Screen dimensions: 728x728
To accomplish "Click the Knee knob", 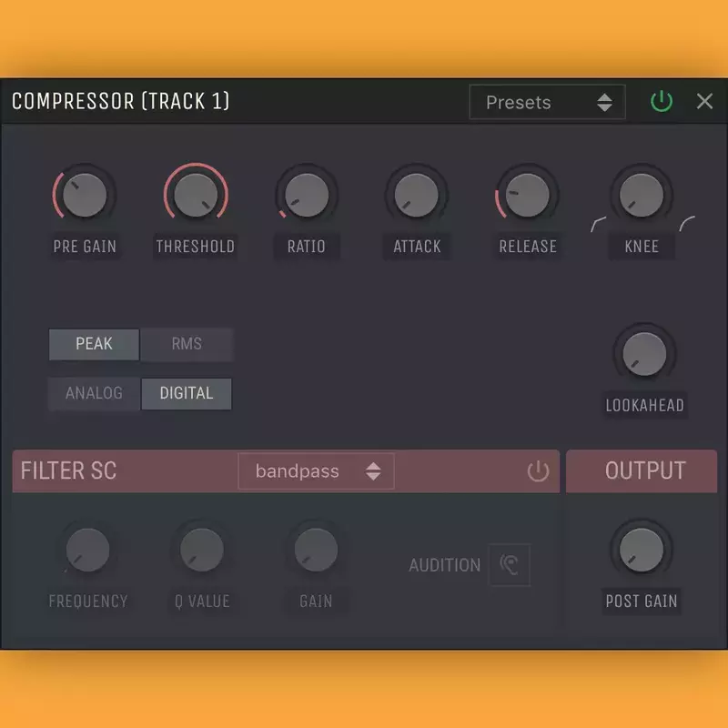I will [x=642, y=195].
